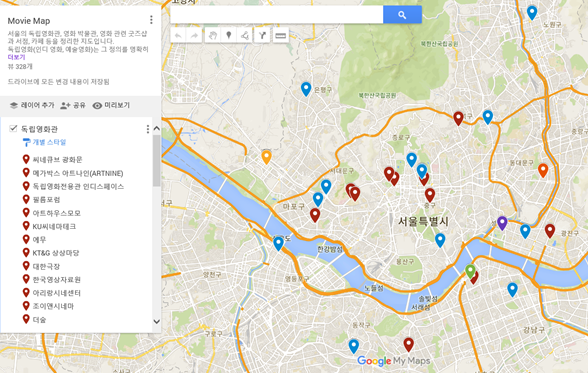Click the layer list scroll down arrow
The image size is (588, 373).
[156, 321]
